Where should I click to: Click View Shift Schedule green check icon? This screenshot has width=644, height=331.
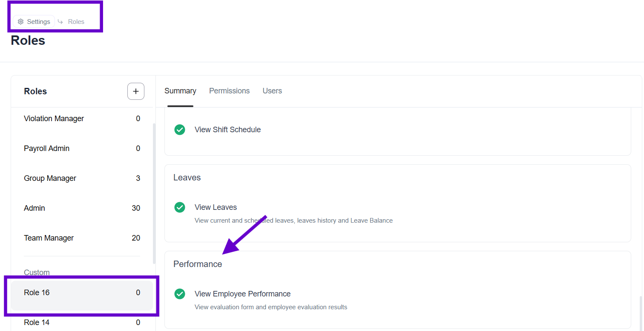[x=180, y=130]
